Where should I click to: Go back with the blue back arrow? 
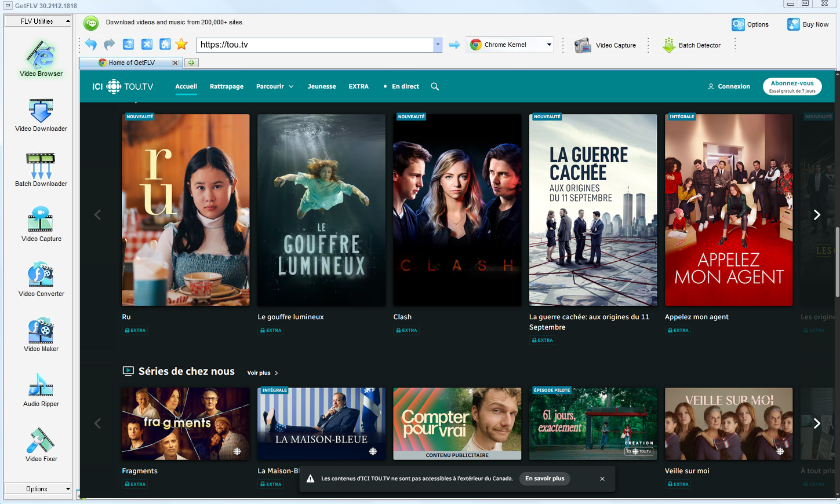click(91, 44)
